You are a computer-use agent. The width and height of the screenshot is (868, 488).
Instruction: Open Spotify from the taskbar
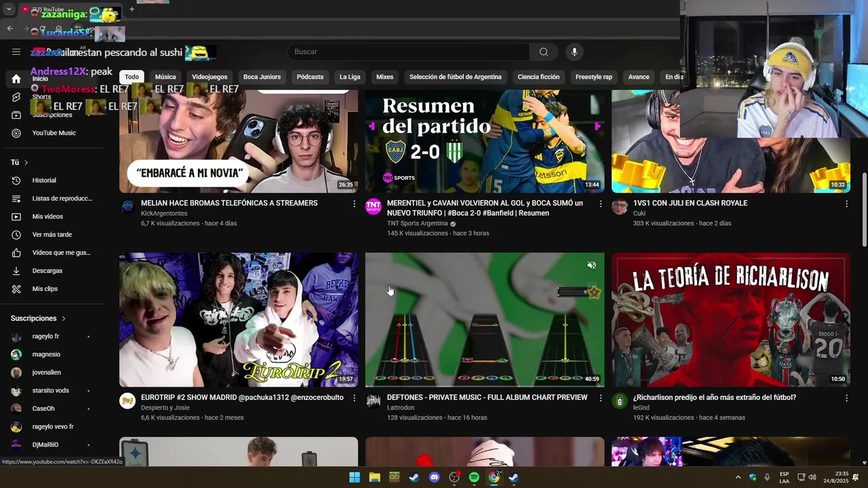[474, 477]
